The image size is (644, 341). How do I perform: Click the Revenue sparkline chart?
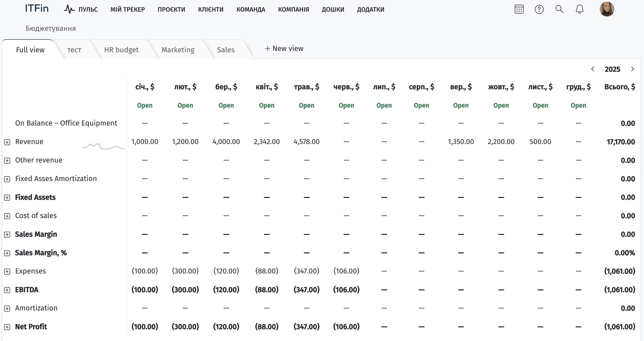(x=103, y=146)
